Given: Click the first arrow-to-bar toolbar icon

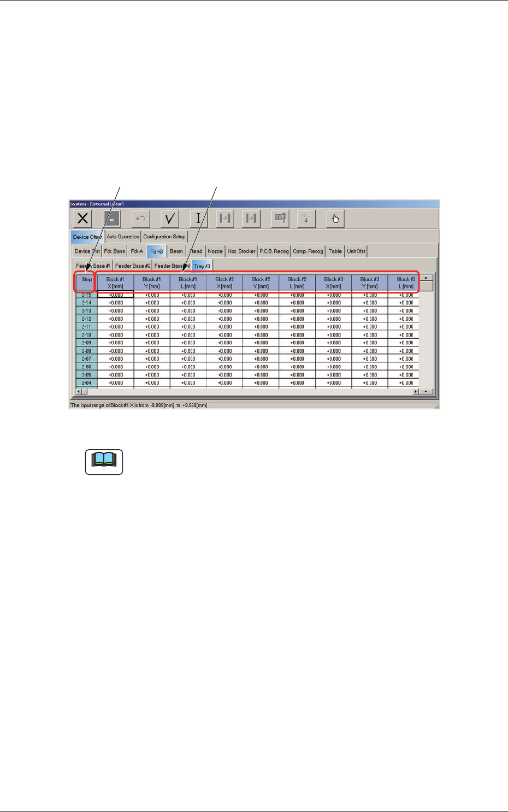Looking at the screenshot, I should 225,219.
